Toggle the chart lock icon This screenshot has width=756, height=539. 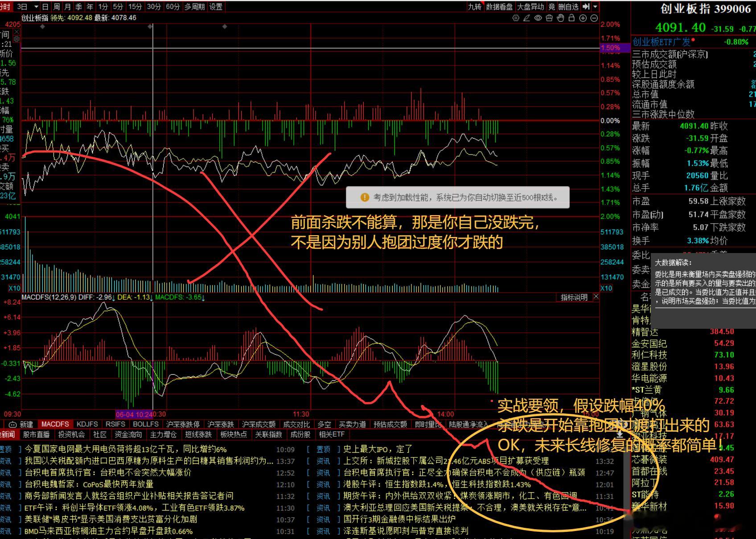(571, 18)
